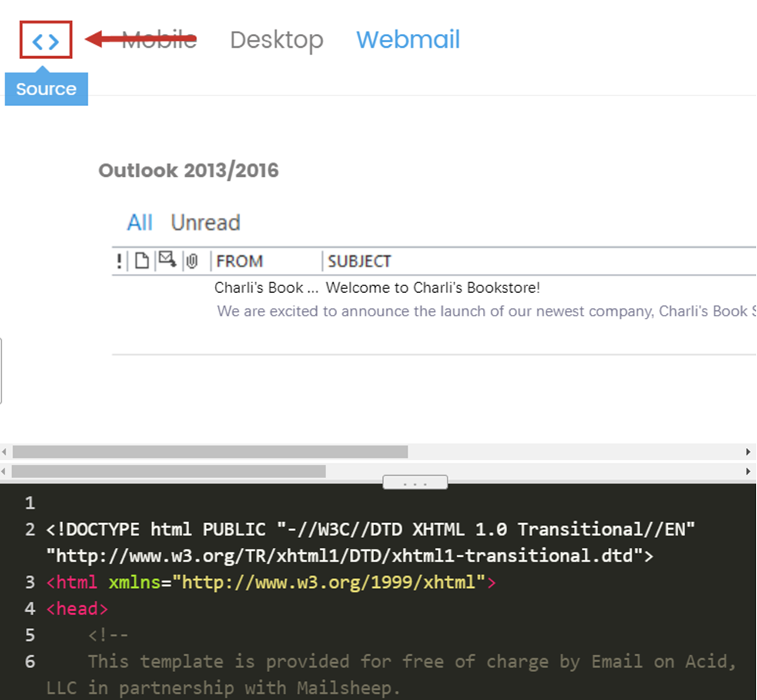Click the pane splitter handle with dots

[415, 482]
